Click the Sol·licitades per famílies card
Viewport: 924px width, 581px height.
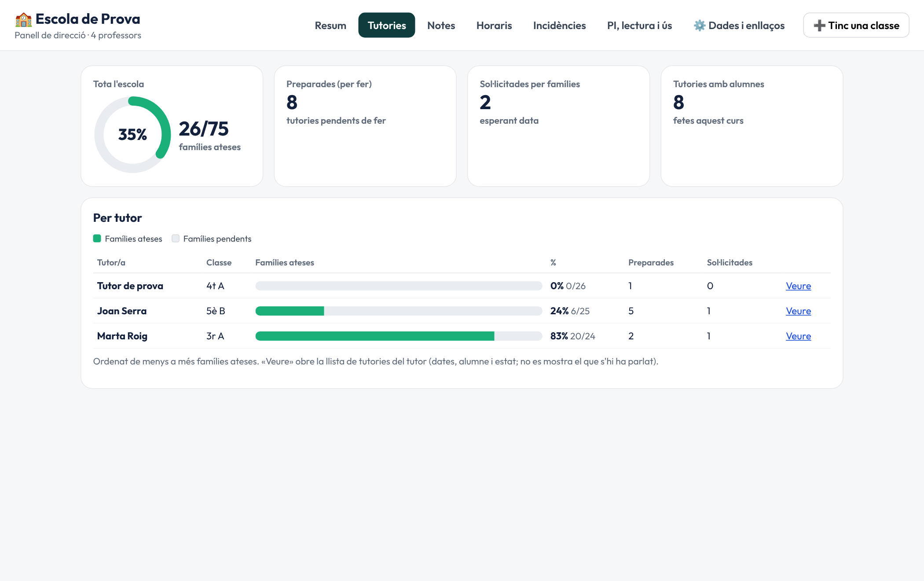coord(558,126)
